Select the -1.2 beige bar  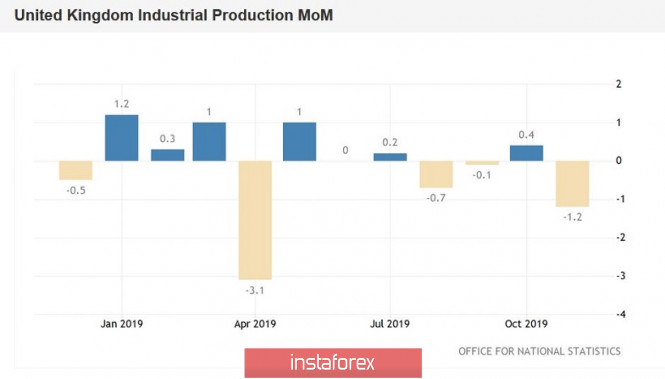[573, 184]
